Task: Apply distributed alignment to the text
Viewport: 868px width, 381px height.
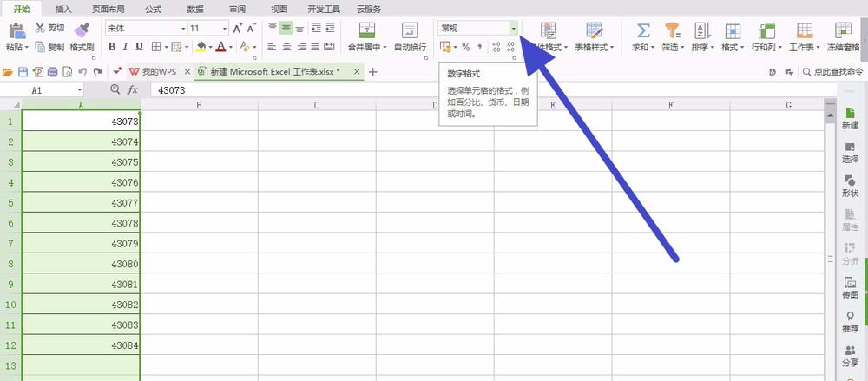Action: tap(329, 47)
